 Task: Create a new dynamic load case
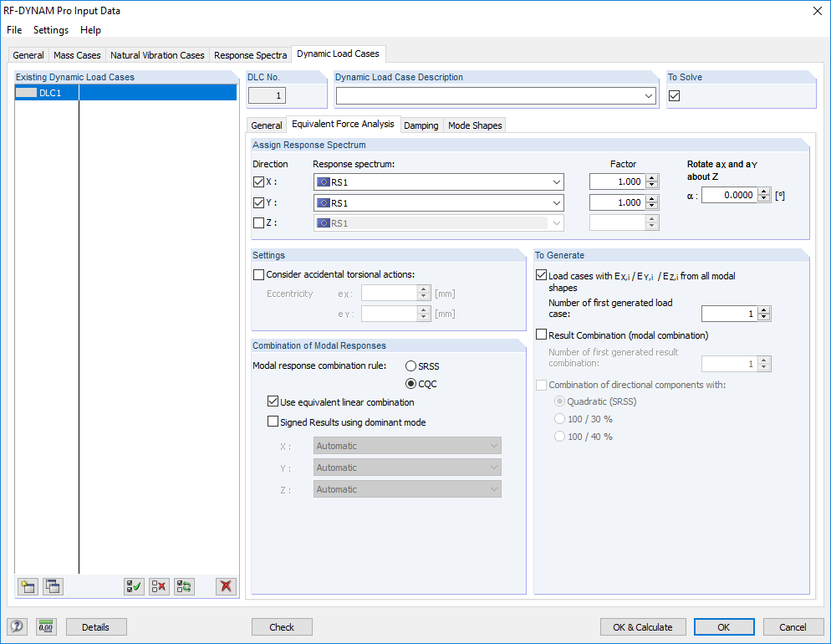[28, 586]
